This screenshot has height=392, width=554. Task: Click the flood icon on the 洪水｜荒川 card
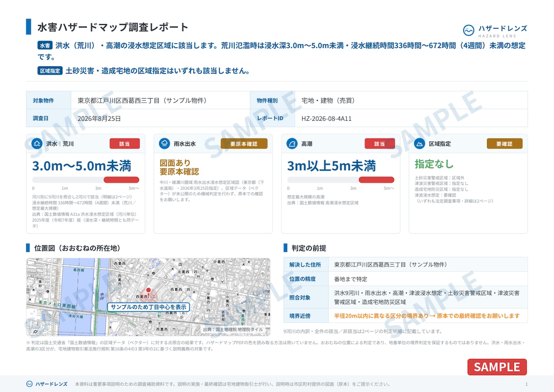point(37,144)
